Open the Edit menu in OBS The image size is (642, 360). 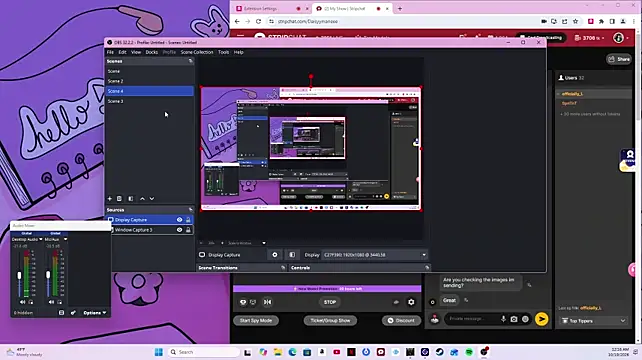122,52
